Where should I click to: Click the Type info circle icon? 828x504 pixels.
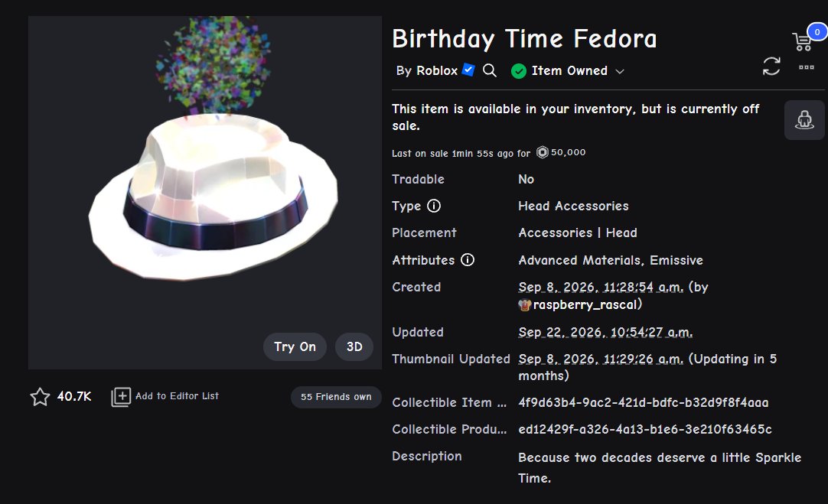[x=434, y=206]
